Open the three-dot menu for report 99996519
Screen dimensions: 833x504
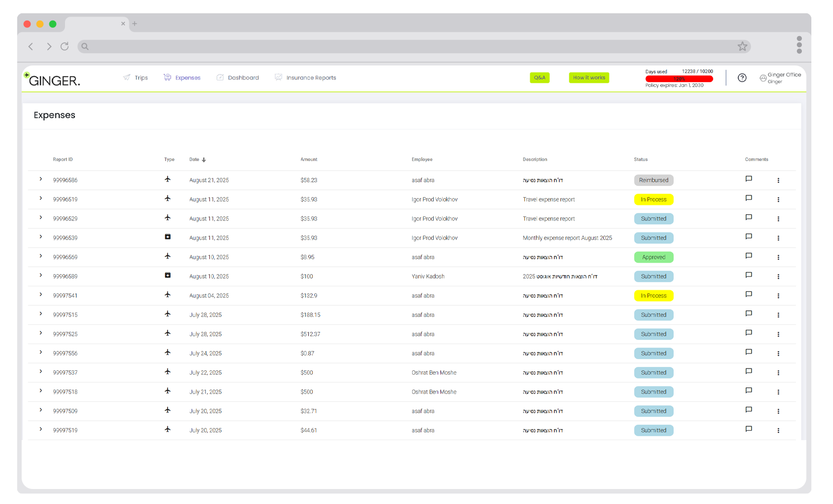(x=778, y=200)
